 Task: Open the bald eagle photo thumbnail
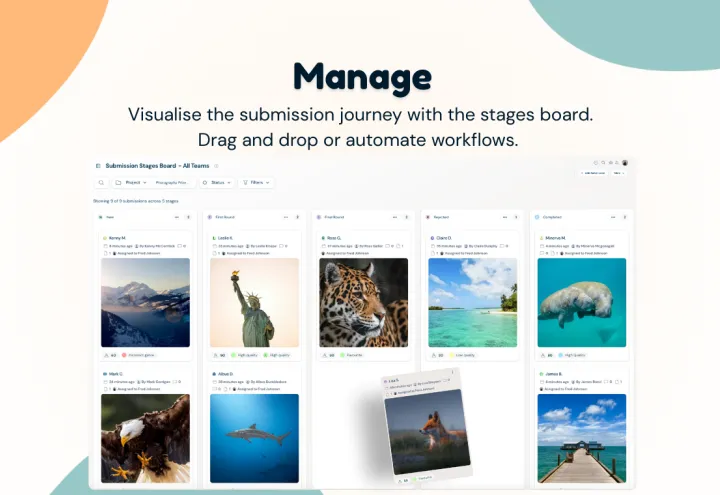pos(145,439)
